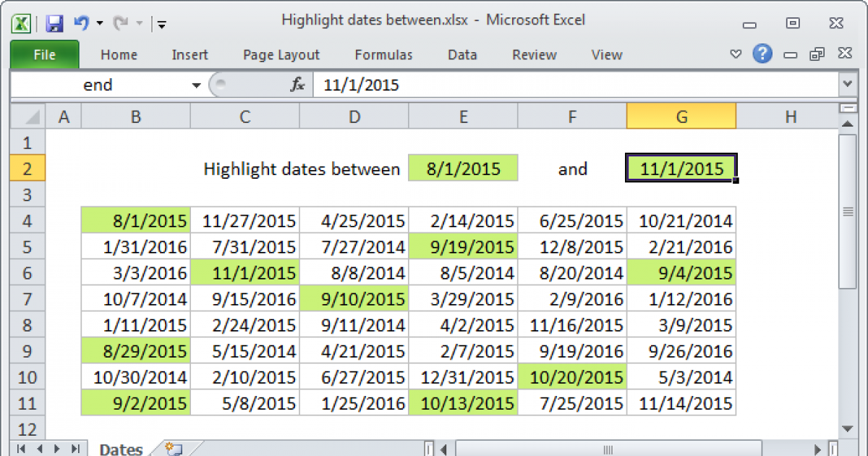Click the 'and' label cell in row 2

tap(572, 169)
